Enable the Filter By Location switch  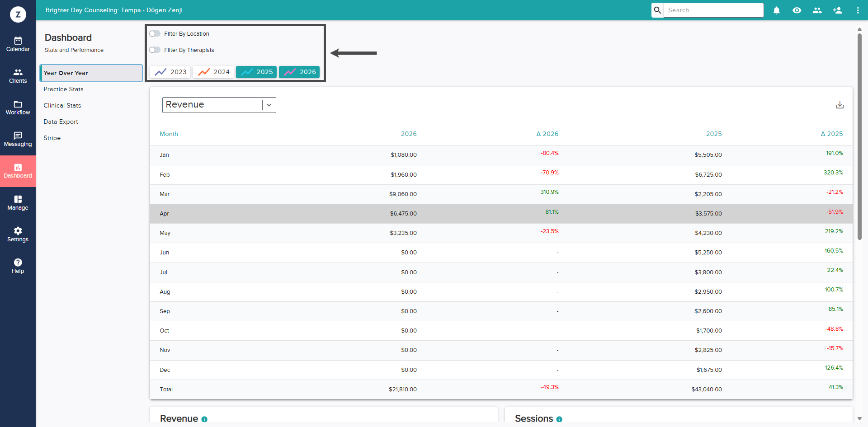155,34
